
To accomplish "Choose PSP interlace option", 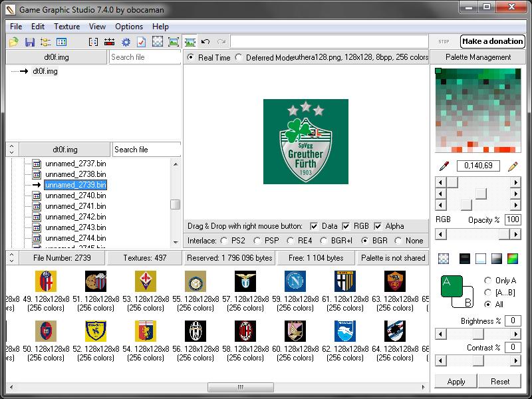I will 257,241.
